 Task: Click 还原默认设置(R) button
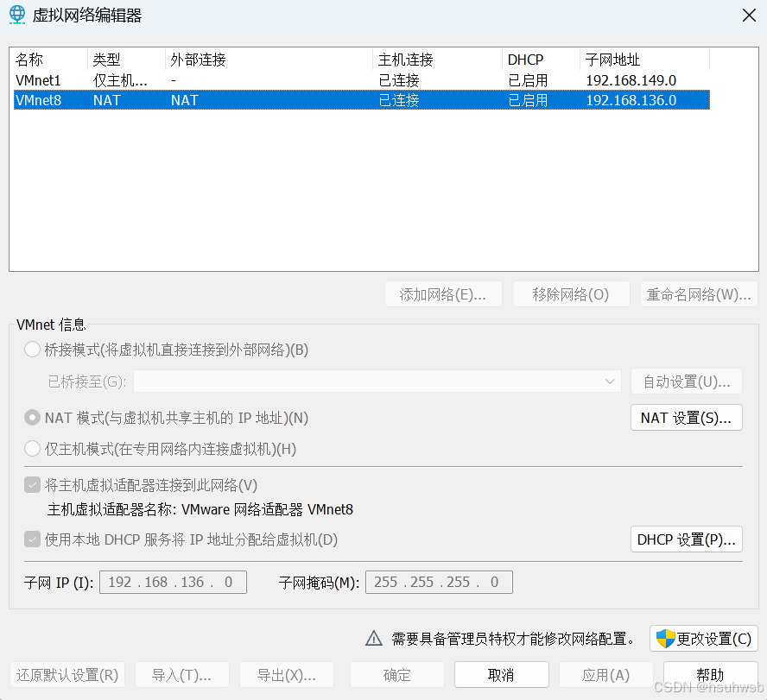tap(67, 675)
